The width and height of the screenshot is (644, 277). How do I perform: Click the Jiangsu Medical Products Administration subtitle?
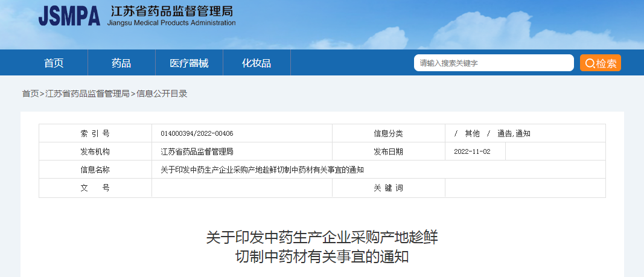[x=171, y=23]
